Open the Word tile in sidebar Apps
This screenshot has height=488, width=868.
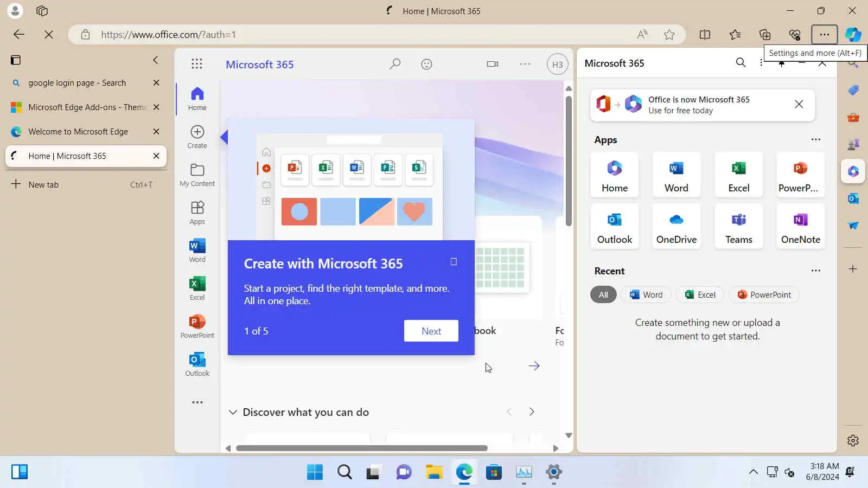point(676,175)
